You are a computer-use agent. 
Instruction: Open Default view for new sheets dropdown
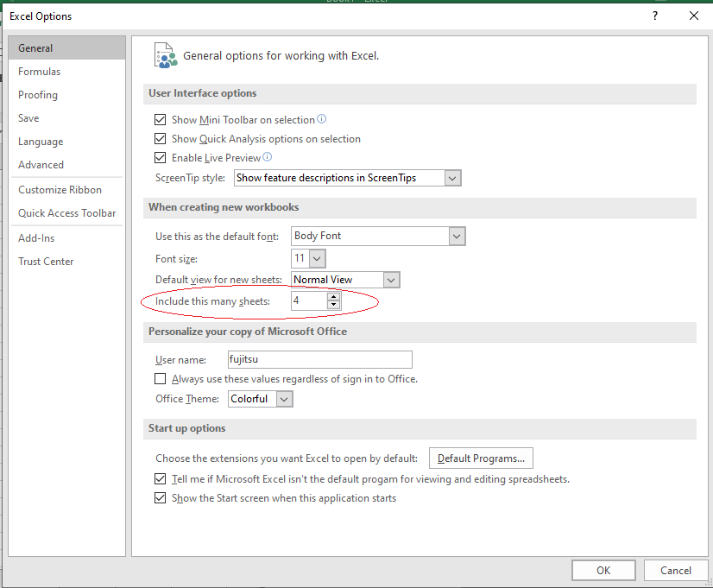coord(391,280)
